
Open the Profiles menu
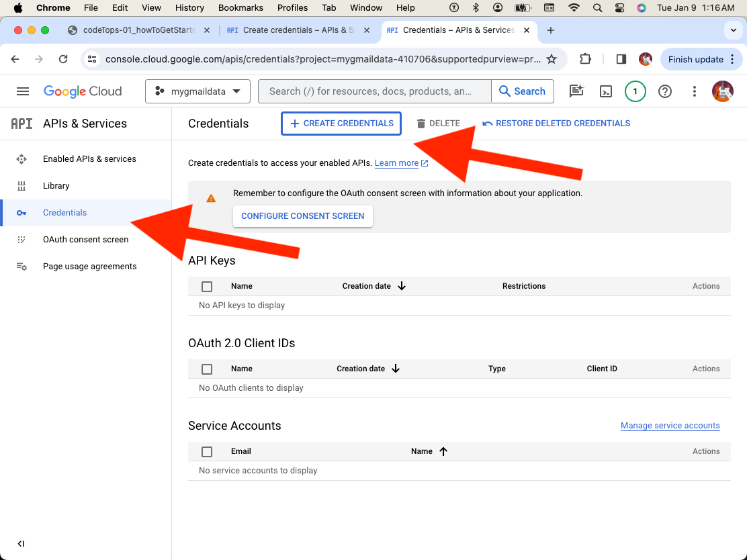(292, 7)
